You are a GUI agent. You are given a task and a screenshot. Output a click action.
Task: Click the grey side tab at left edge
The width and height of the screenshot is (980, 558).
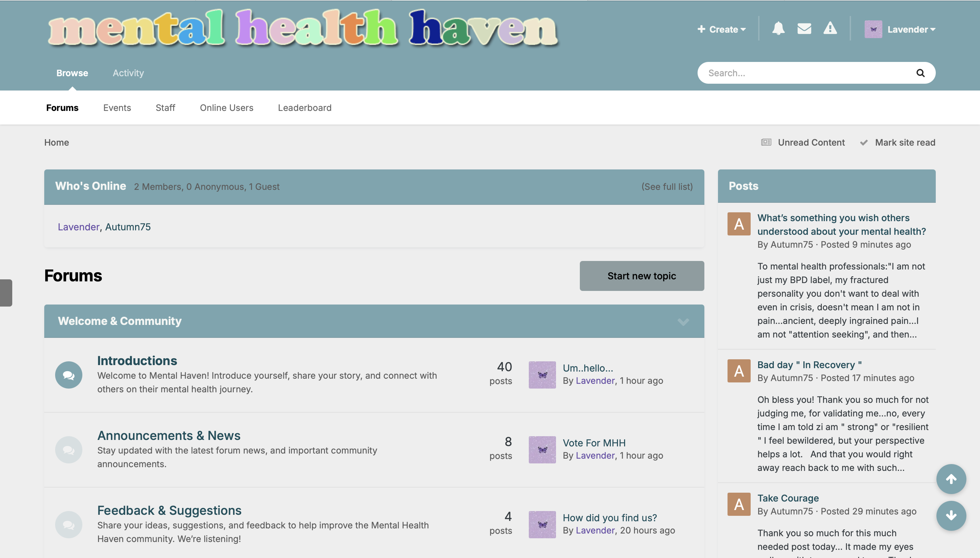click(6, 293)
